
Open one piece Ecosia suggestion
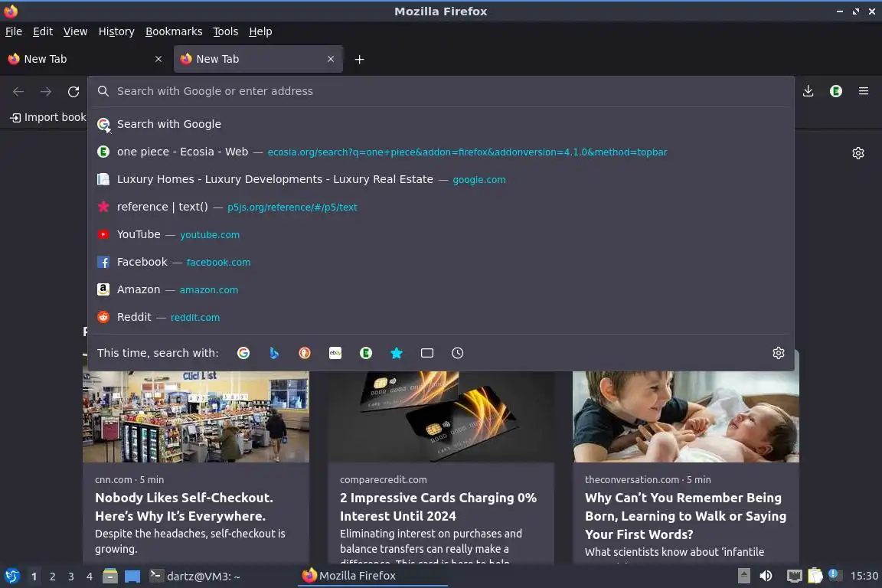click(x=440, y=152)
